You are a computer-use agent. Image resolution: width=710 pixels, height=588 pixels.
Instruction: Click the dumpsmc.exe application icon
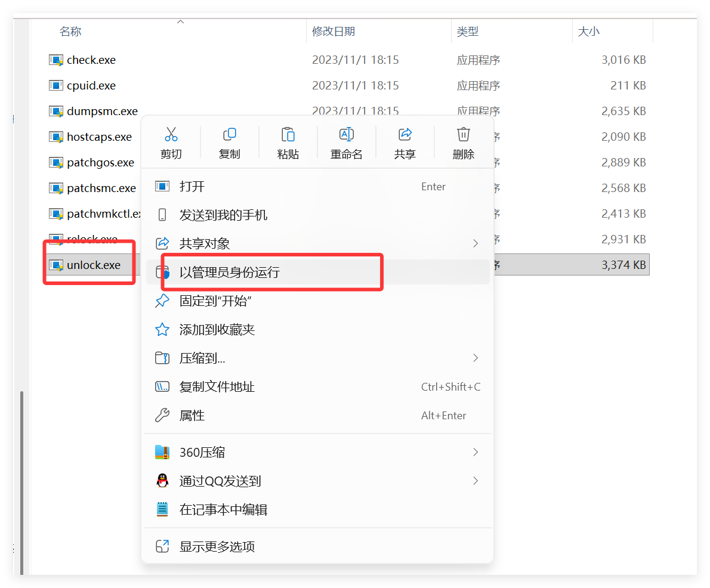pos(55,111)
